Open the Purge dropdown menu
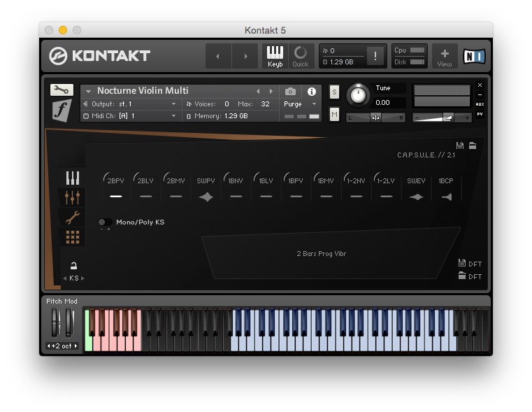 point(300,104)
